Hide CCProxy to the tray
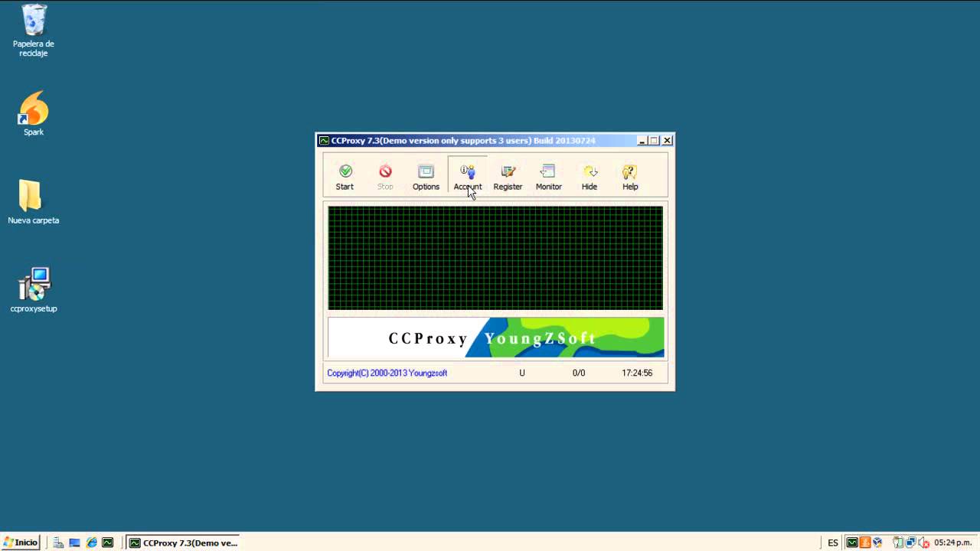 [x=589, y=178]
